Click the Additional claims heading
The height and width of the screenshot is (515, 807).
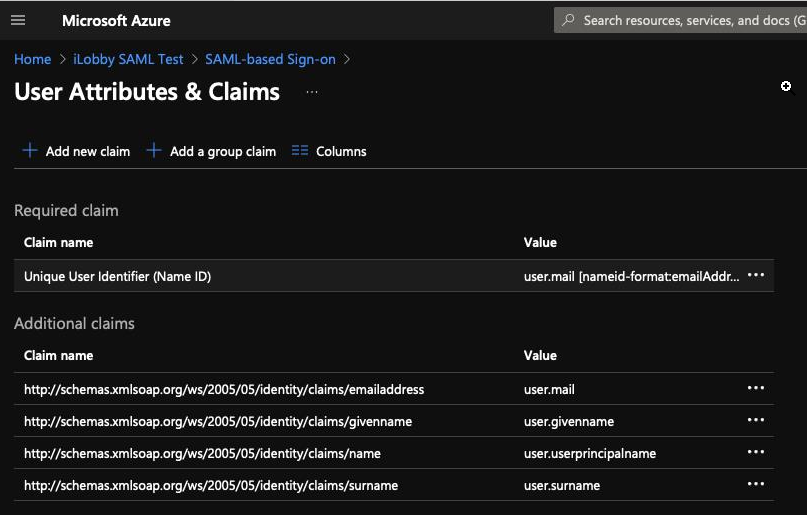[x=74, y=323]
